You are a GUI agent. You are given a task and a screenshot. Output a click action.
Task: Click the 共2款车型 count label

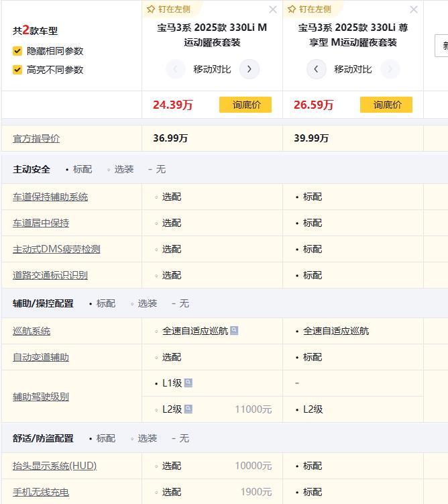36,30
